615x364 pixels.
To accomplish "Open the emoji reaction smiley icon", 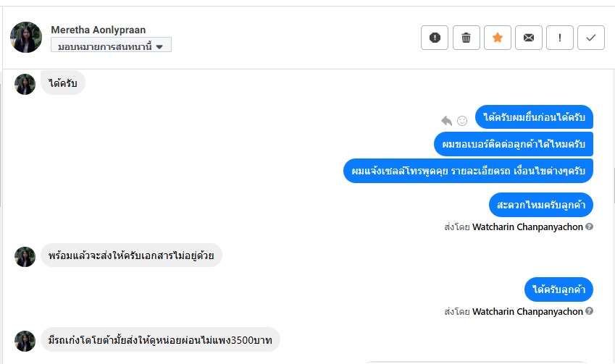I will point(461,121).
